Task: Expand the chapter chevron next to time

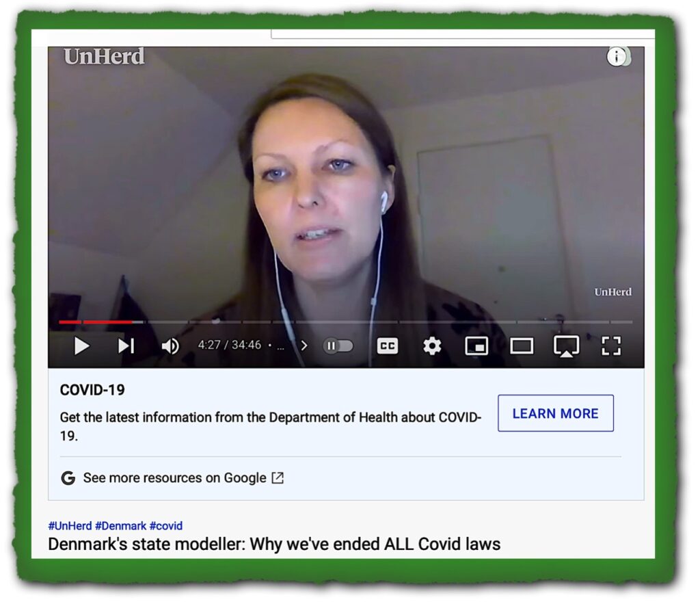Action: point(304,346)
